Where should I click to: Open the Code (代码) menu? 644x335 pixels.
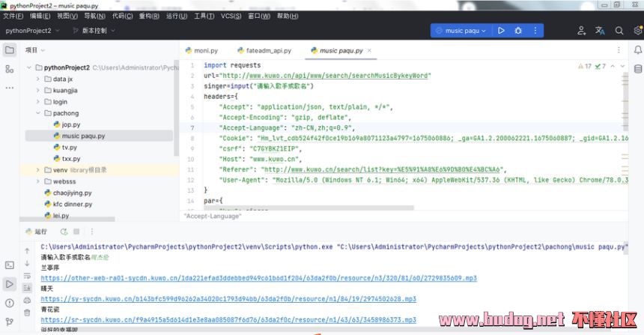click(x=122, y=16)
